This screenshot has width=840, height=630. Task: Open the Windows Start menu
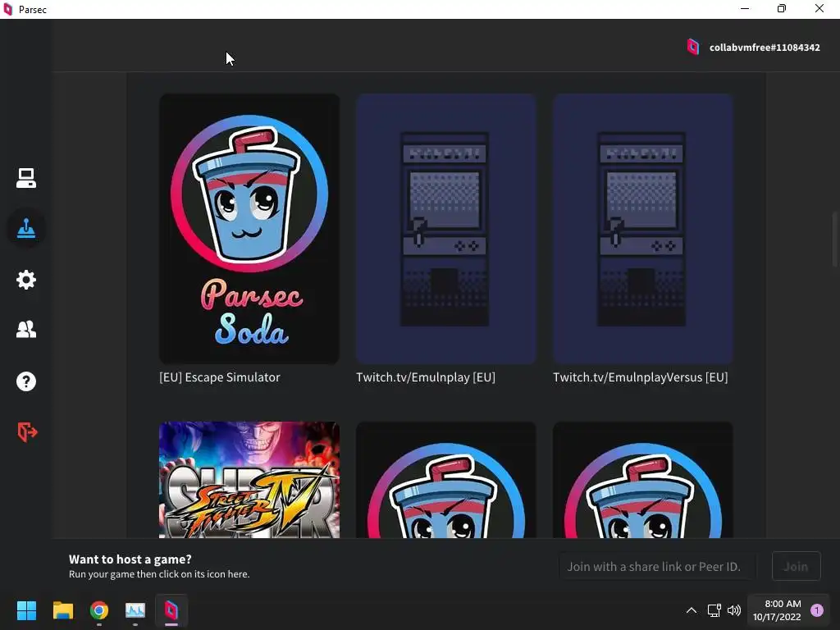(x=26, y=610)
